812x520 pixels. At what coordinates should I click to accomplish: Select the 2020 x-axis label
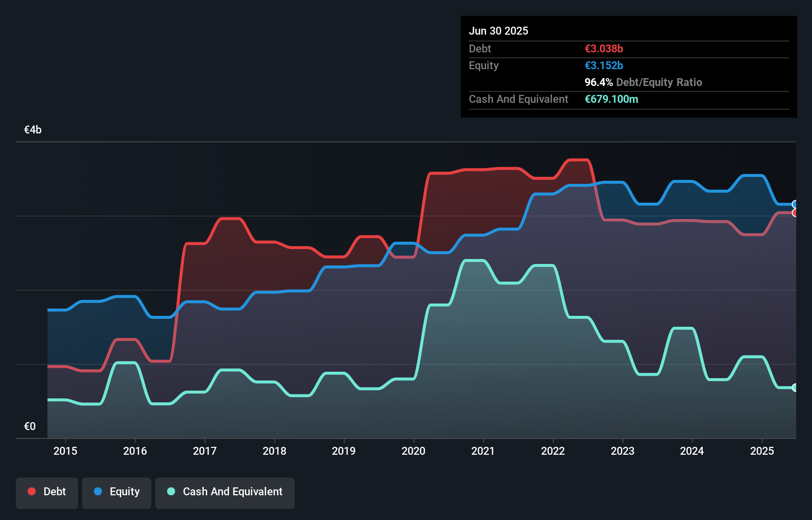(413, 451)
